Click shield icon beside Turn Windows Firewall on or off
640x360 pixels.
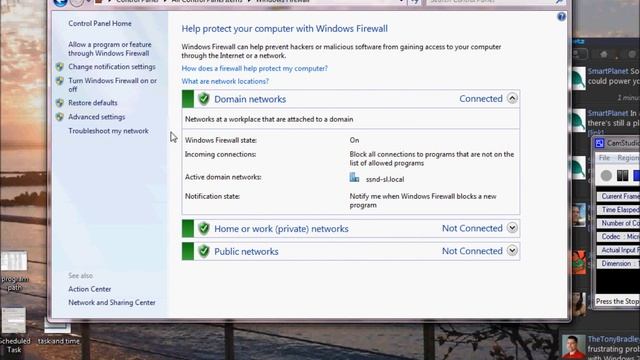coord(60,81)
